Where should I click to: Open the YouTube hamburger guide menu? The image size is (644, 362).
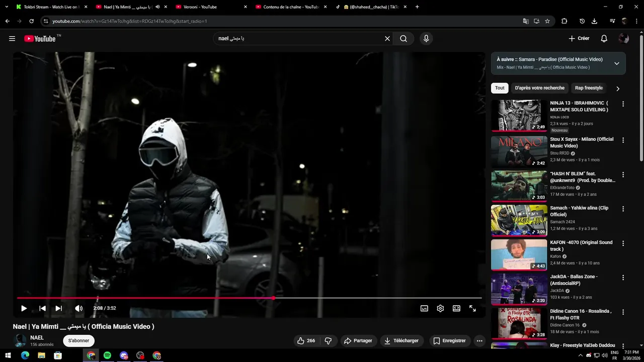pyautogui.click(x=12, y=39)
